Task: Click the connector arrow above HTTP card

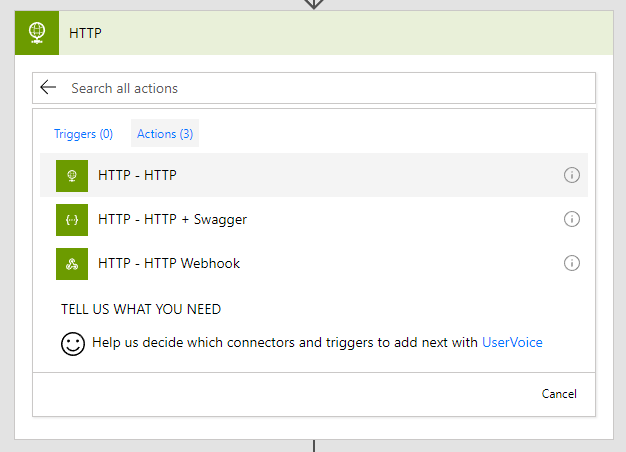Action: click(x=314, y=4)
